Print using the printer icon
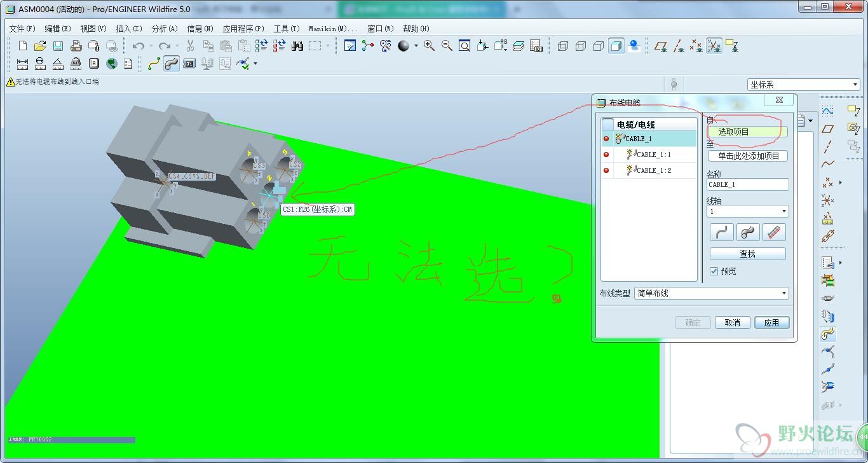Screen dimensions: 868x463 tap(76, 46)
